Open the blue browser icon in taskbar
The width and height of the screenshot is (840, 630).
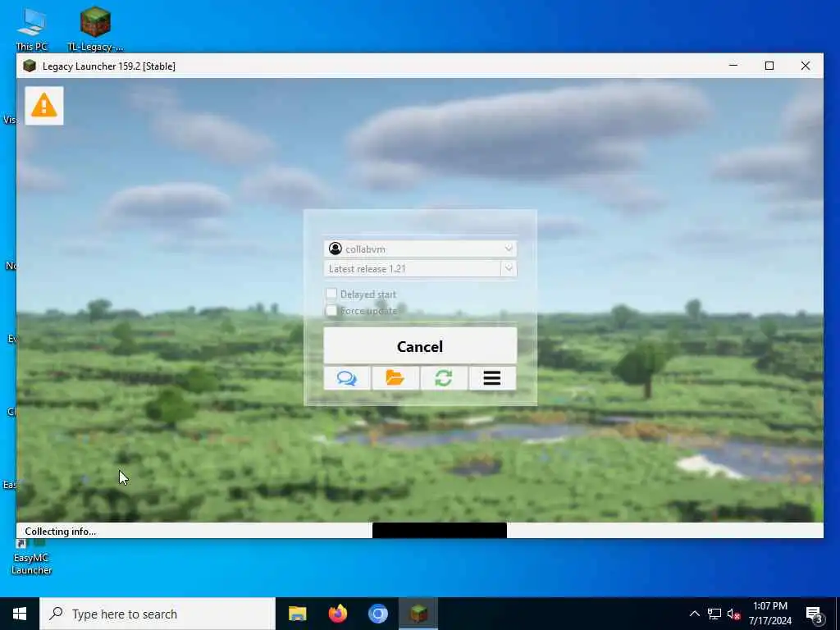377,614
